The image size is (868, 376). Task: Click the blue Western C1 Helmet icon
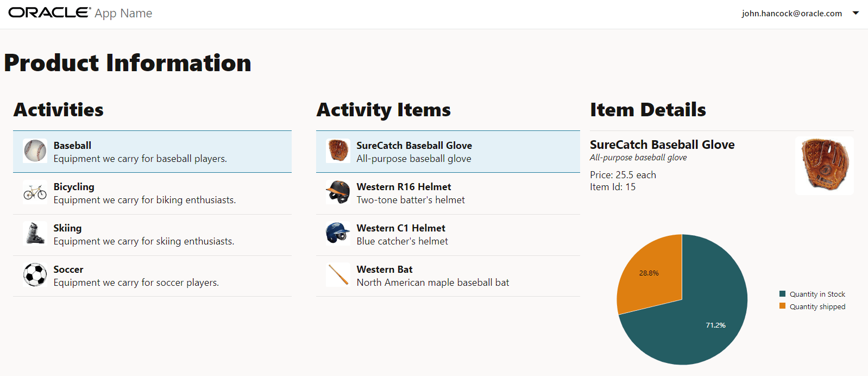point(338,234)
